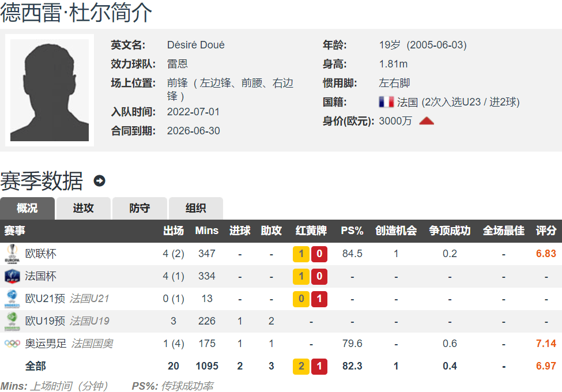Select the 概况 tab

pyautogui.click(x=28, y=208)
